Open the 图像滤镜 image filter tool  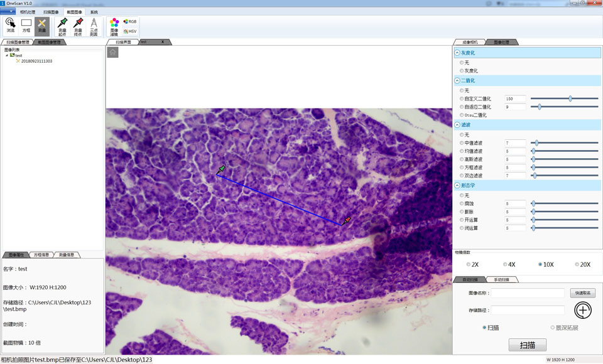(x=114, y=26)
